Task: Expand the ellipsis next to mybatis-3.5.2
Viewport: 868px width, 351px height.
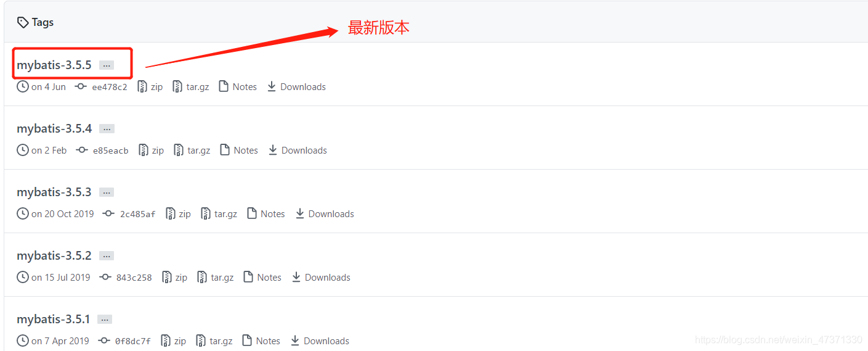Action: 107,256
